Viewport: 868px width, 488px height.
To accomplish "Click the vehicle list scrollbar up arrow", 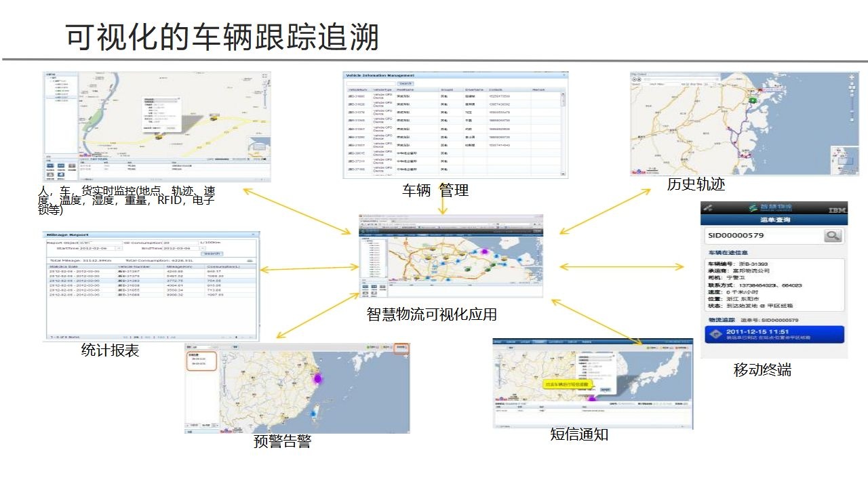I will (562, 95).
